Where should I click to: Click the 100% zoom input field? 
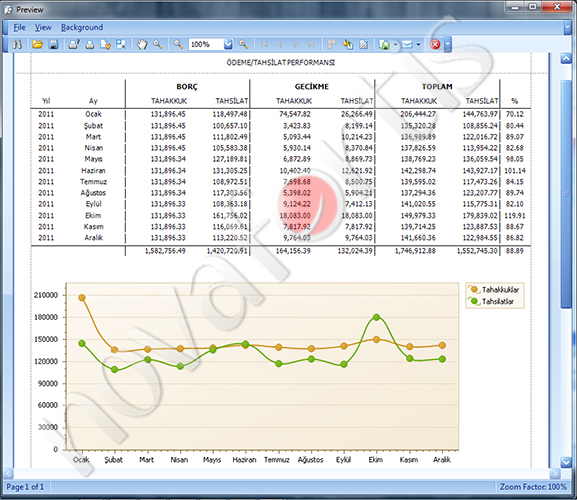tap(206, 45)
